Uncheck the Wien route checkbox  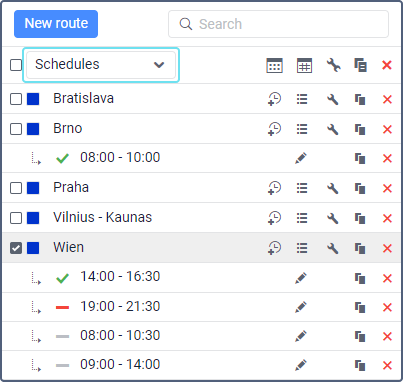pyautogui.click(x=16, y=248)
